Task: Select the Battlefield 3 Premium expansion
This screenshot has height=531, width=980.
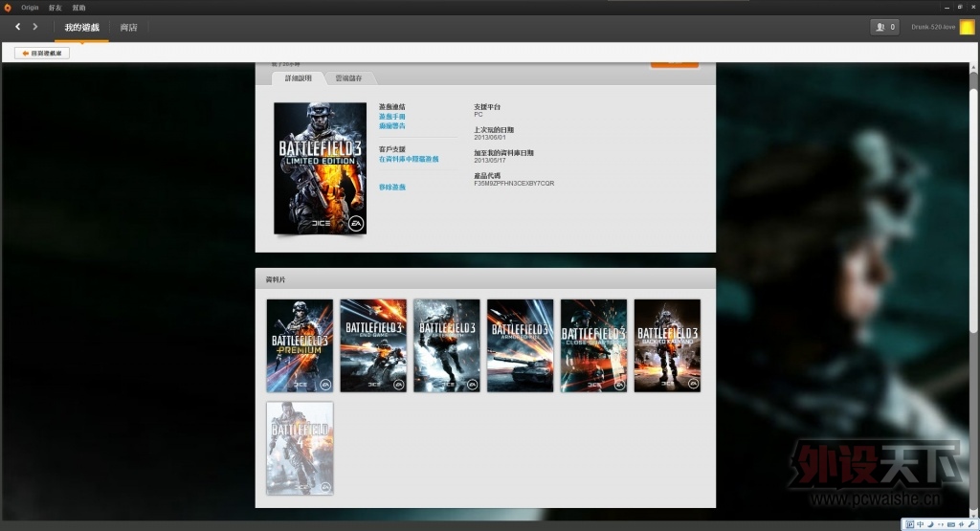Action: 300,345
